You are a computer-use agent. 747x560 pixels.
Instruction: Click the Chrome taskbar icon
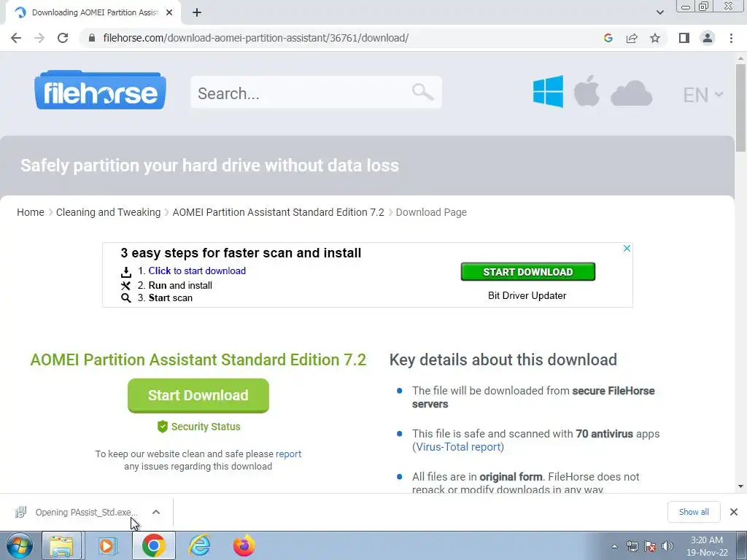coord(153,545)
